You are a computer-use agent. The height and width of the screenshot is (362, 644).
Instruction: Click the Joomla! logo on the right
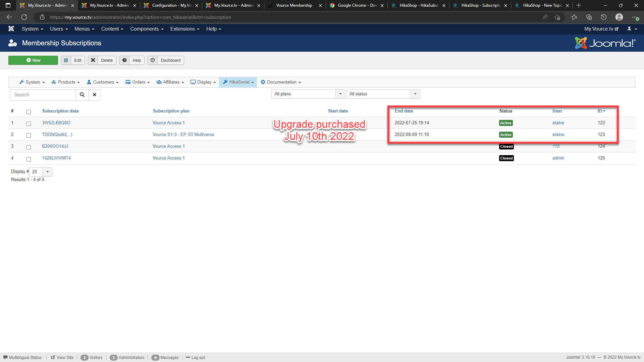click(605, 43)
